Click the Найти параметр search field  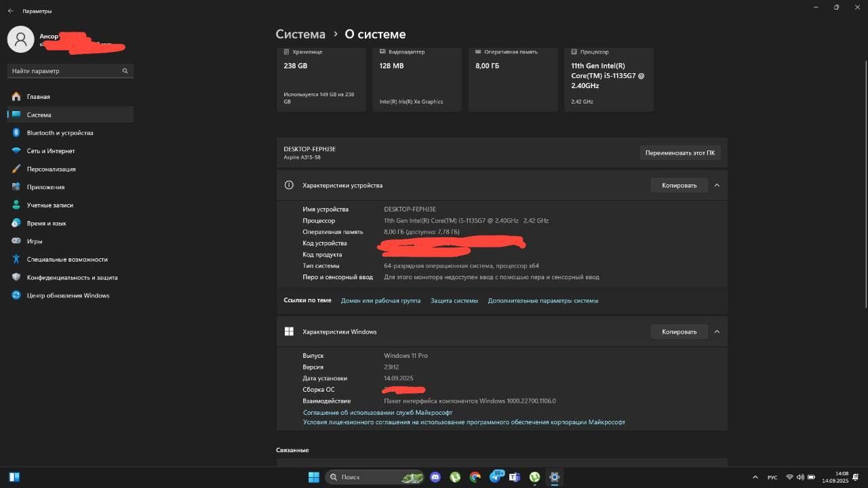(71, 71)
